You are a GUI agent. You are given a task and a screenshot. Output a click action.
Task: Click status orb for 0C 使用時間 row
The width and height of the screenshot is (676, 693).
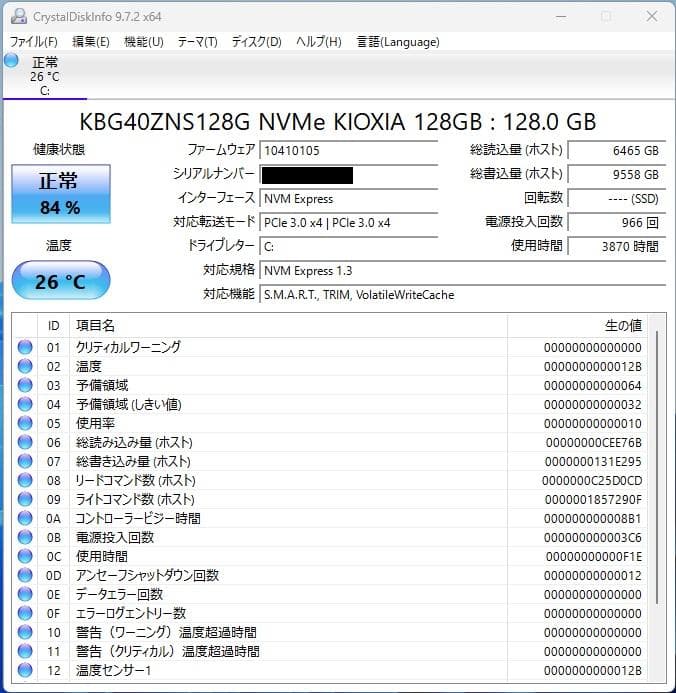(25, 556)
